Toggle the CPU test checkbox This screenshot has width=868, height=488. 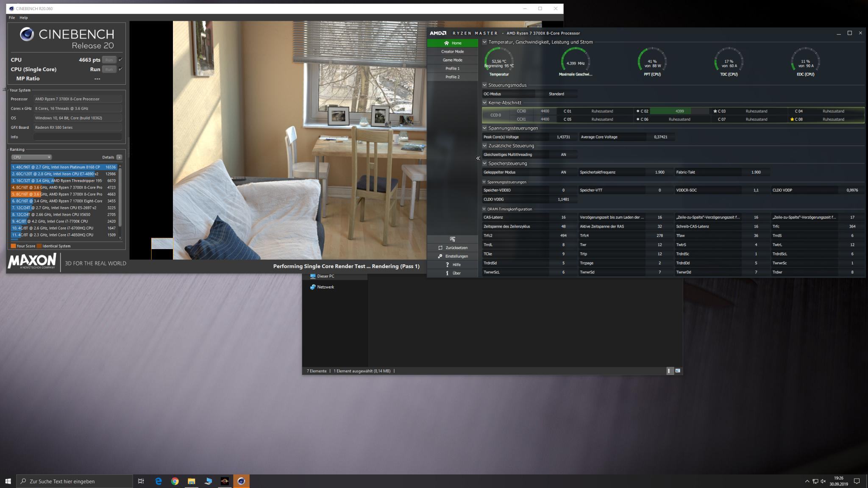click(x=121, y=60)
